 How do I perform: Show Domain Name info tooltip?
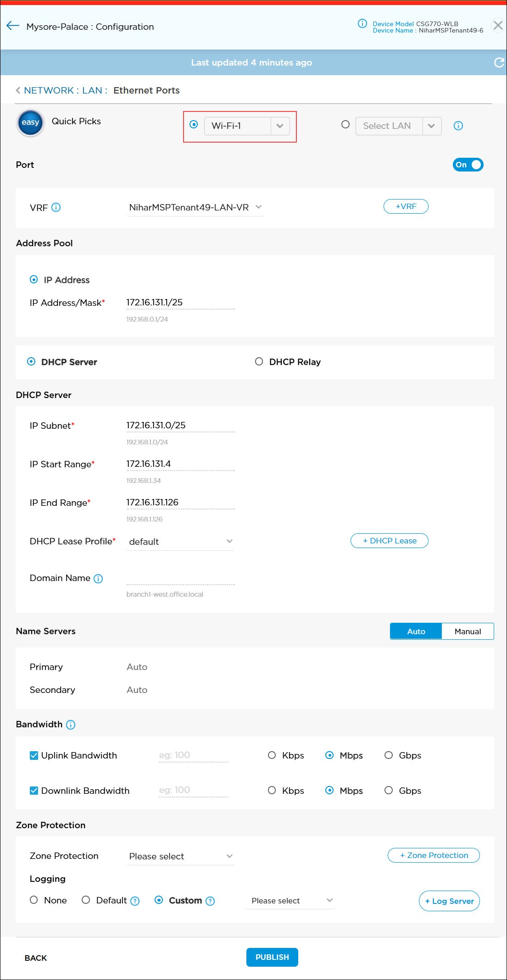(98, 579)
